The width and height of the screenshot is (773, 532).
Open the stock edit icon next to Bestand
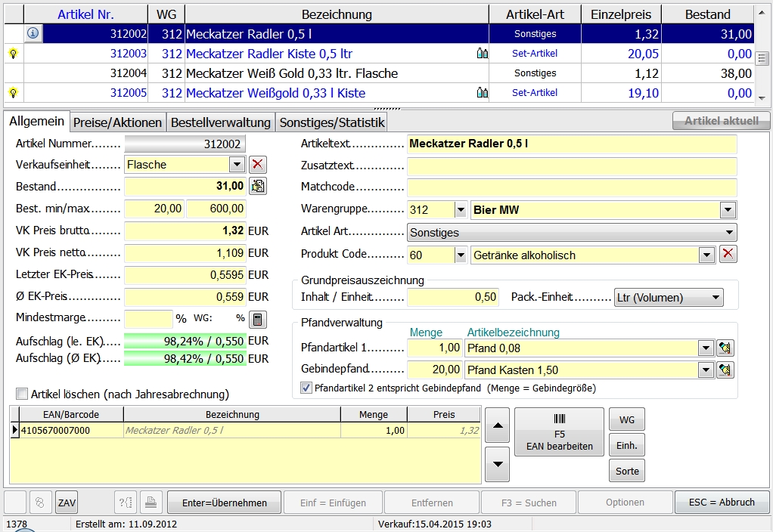coord(258,186)
